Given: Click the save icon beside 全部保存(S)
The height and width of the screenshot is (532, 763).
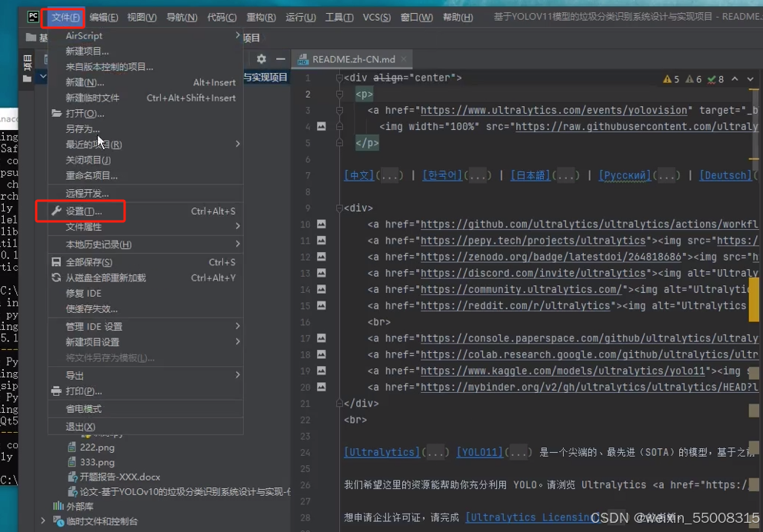Looking at the screenshot, I should (56, 262).
